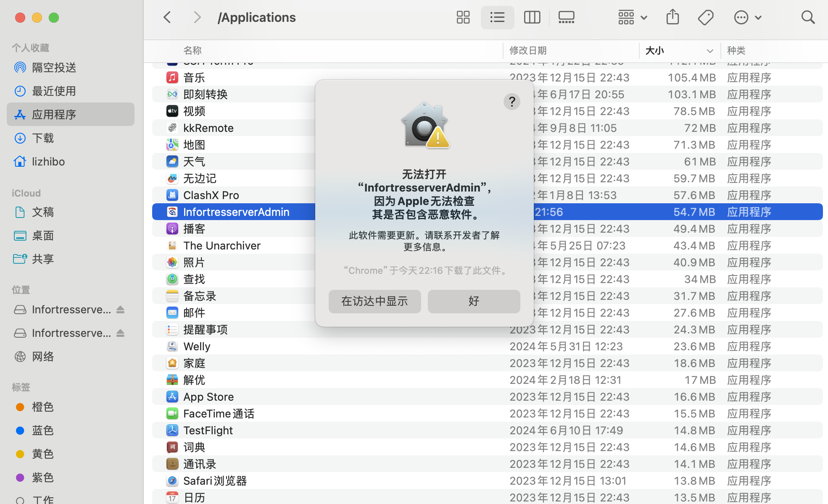Select the 橙色 orange tag
The image size is (828, 504).
pyautogui.click(x=43, y=407)
